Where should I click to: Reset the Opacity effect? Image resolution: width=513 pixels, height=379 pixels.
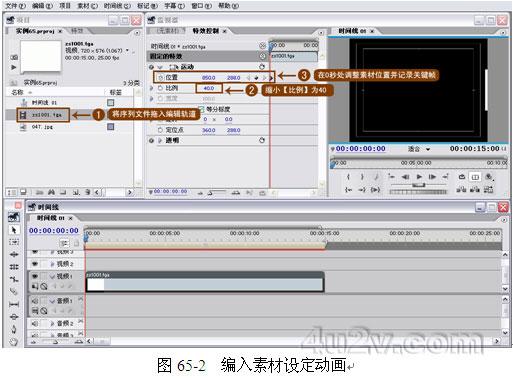coord(262,140)
